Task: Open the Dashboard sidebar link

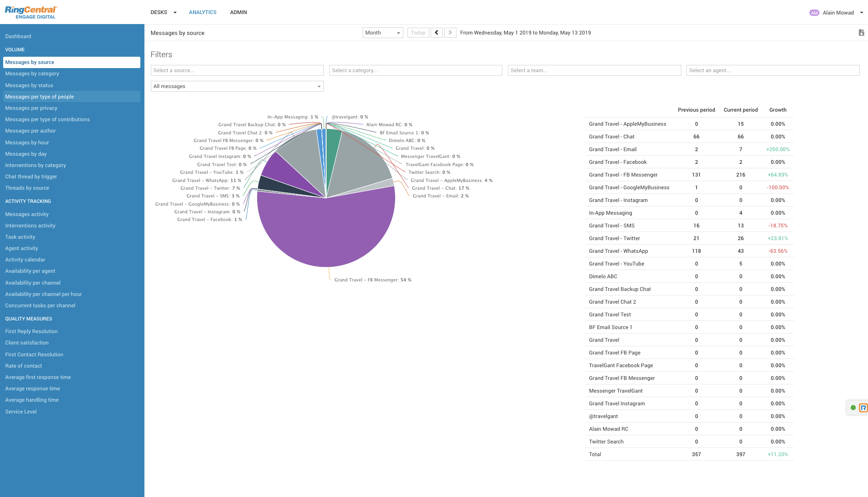Action: (18, 36)
